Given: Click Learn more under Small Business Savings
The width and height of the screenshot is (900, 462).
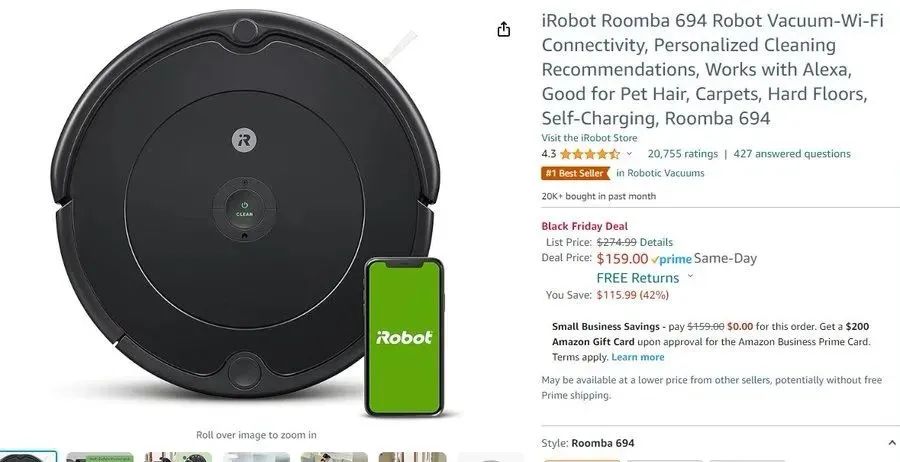Looking at the screenshot, I should tap(638, 357).
